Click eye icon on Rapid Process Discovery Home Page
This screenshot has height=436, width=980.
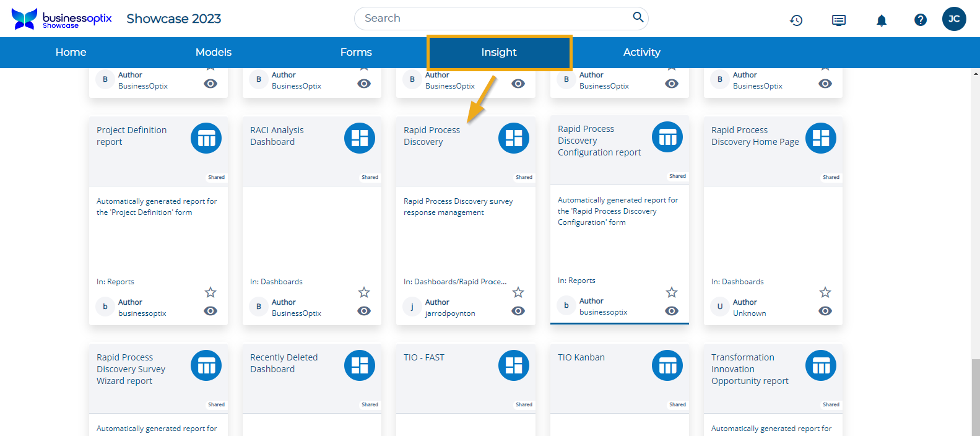coord(825,311)
